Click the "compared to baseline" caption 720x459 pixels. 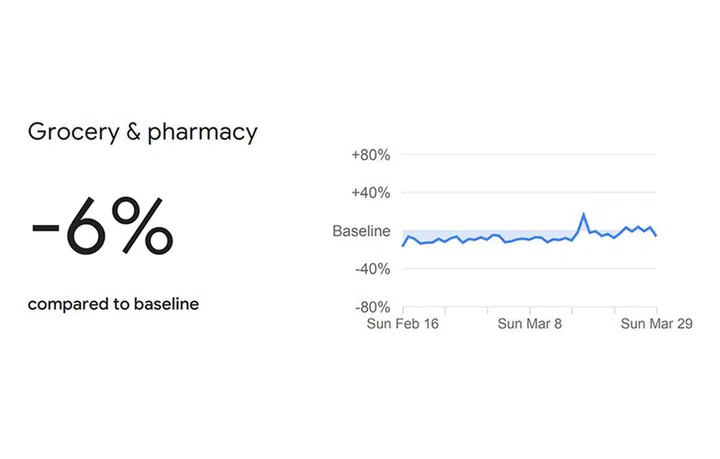[113, 304]
